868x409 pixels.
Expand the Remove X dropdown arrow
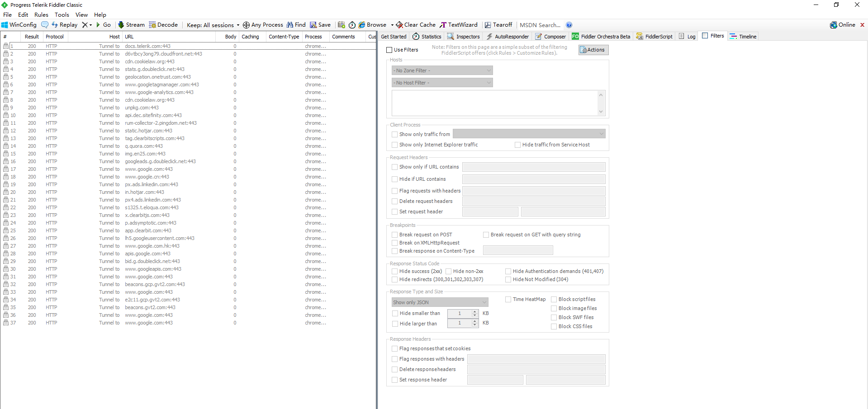(90, 25)
